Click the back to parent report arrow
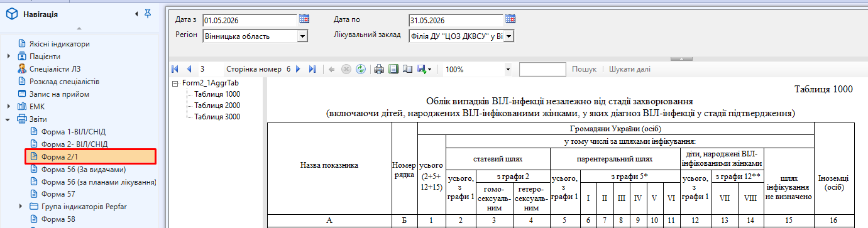This screenshot has width=868, height=228. tap(331, 69)
